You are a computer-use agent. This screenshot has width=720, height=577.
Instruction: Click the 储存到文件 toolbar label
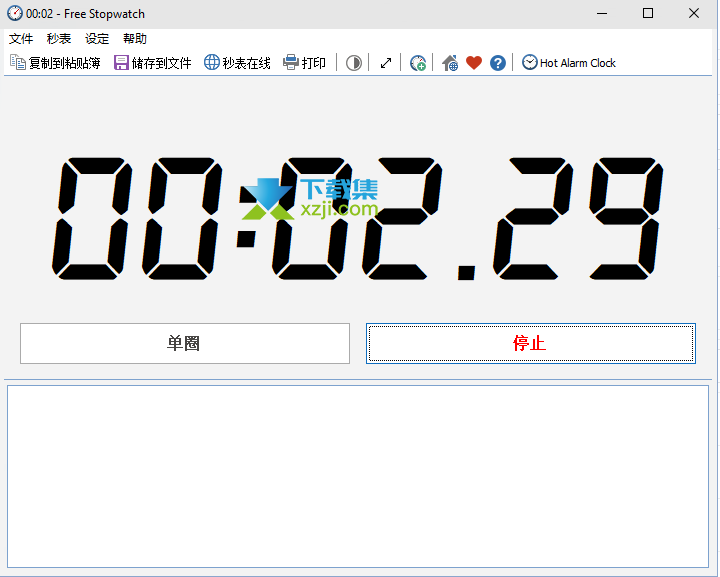coord(161,63)
